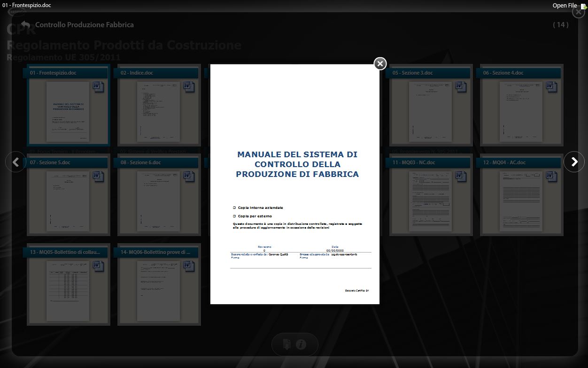Screen dimensions: 588x368
Task: Go to the next document preview
Action: [574, 162]
